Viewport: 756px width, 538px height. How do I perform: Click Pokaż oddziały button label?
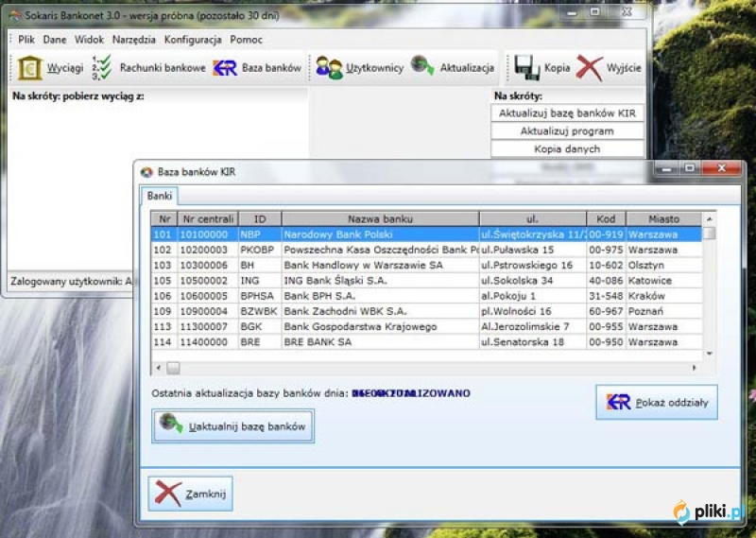(672, 403)
